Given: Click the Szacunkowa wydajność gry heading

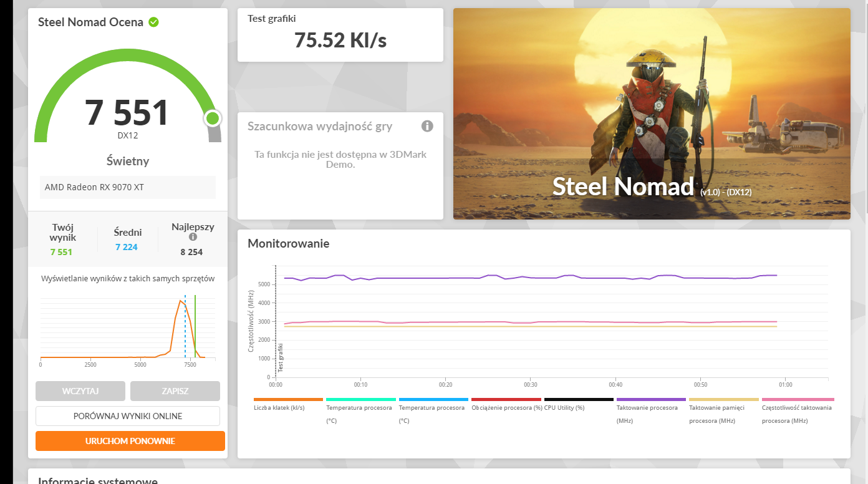Looking at the screenshot, I should (x=320, y=127).
